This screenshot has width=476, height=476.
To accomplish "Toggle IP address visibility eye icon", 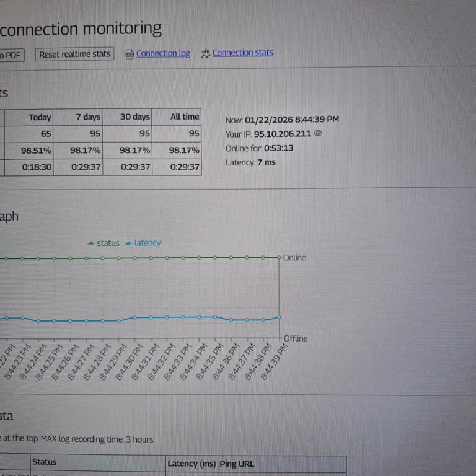I will (x=318, y=133).
